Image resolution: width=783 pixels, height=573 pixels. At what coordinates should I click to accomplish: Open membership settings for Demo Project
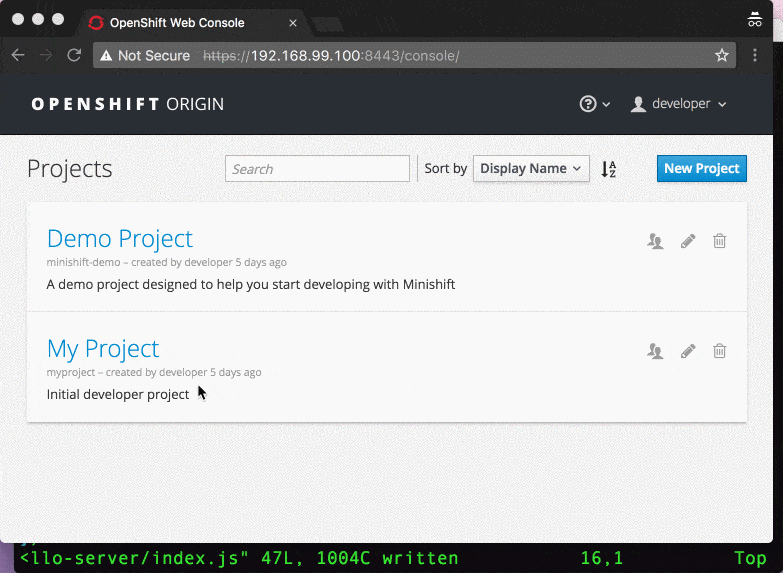coord(655,241)
